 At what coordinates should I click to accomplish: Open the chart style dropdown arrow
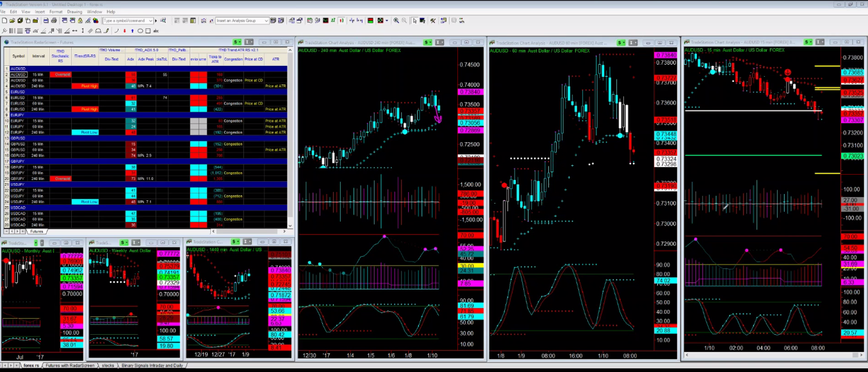pos(387,20)
